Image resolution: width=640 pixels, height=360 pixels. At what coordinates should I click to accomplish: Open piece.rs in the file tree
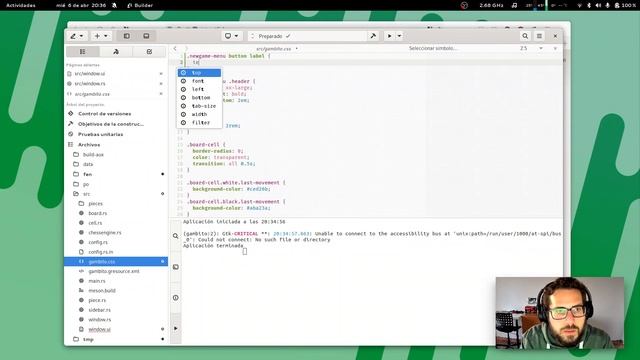97,300
